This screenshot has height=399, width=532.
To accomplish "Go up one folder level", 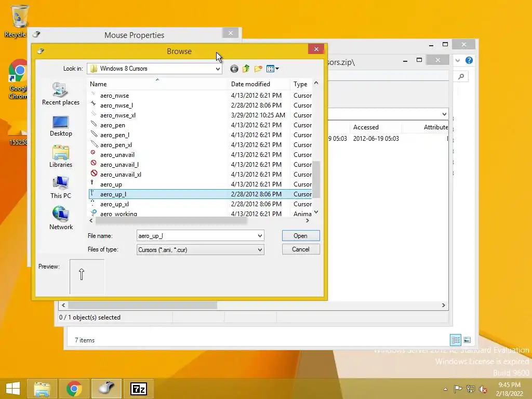I will pyautogui.click(x=246, y=69).
